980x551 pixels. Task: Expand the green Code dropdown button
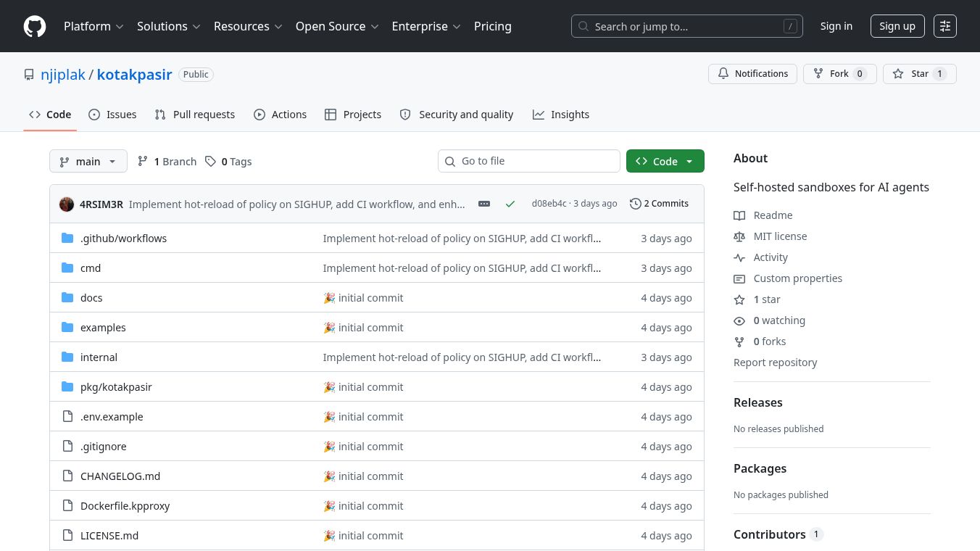point(665,161)
